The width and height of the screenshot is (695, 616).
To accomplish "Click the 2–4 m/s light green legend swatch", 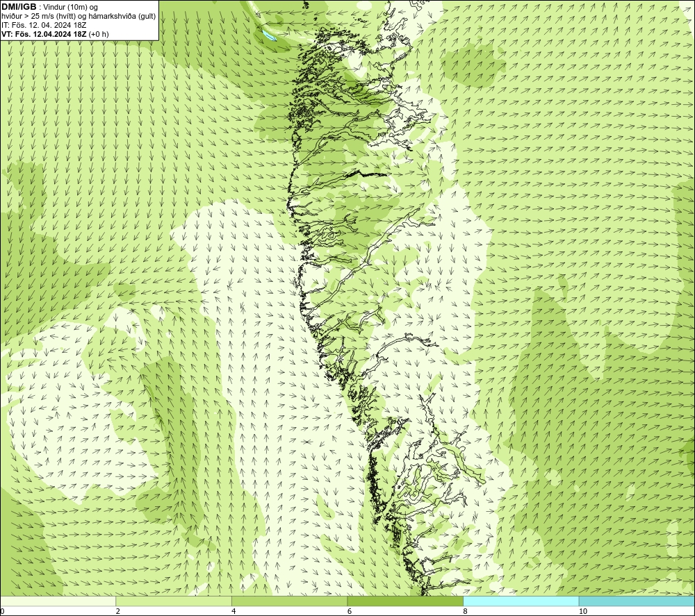I will [x=174, y=601].
